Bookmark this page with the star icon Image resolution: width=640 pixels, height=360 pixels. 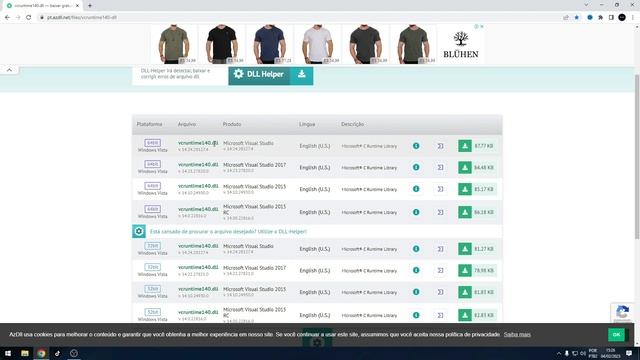click(577, 18)
